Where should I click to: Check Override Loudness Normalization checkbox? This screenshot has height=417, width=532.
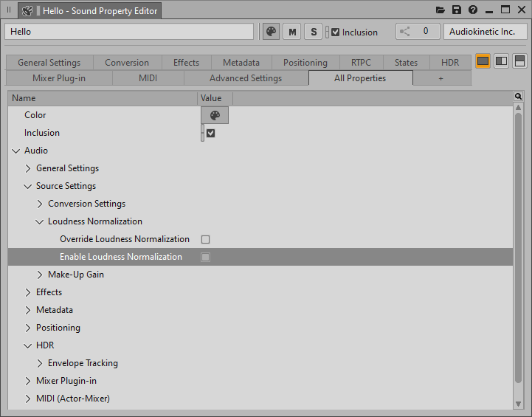[x=206, y=239]
